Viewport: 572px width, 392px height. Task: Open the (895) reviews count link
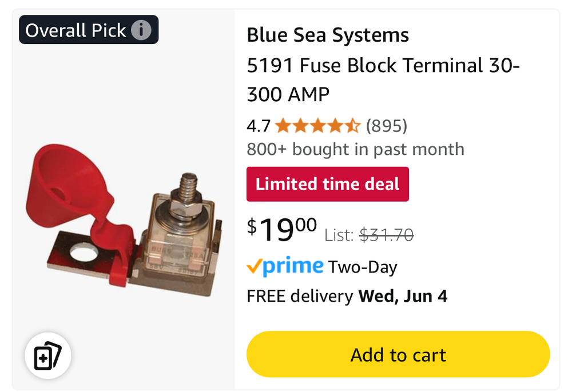pyautogui.click(x=387, y=125)
